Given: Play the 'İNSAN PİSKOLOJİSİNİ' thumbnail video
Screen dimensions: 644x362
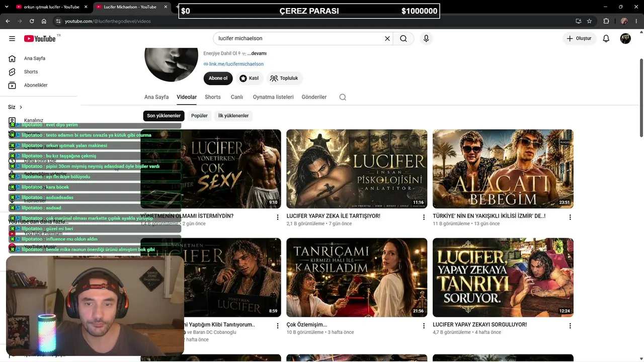Looking at the screenshot, I should 357,169.
